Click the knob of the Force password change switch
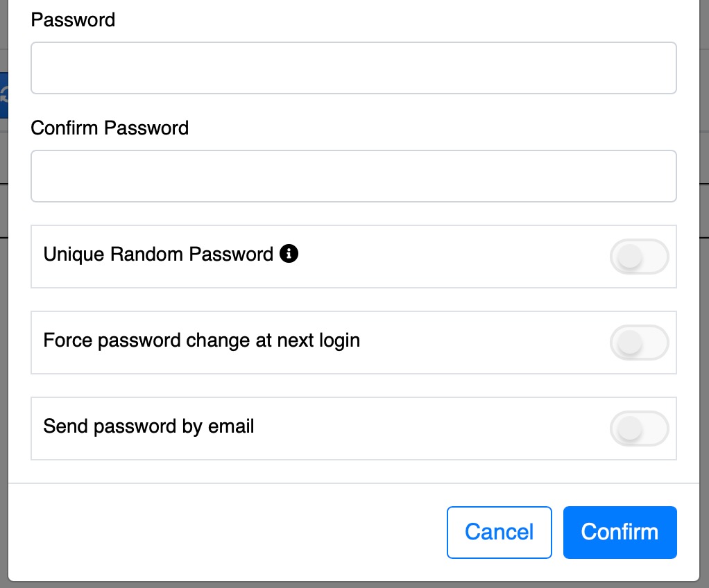Viewport: 709px width, 588px height. click(630, 343)
